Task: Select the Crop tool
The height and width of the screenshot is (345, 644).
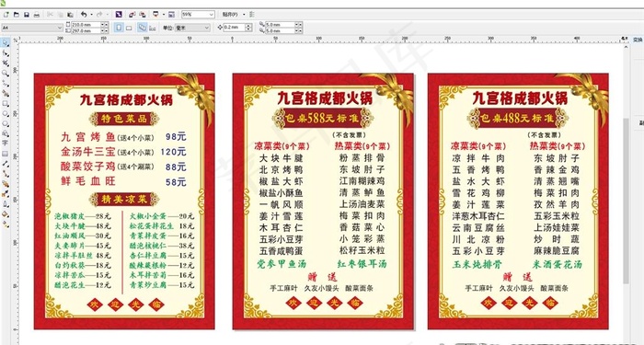Action: pyautogui.click(x=6, y=63)
